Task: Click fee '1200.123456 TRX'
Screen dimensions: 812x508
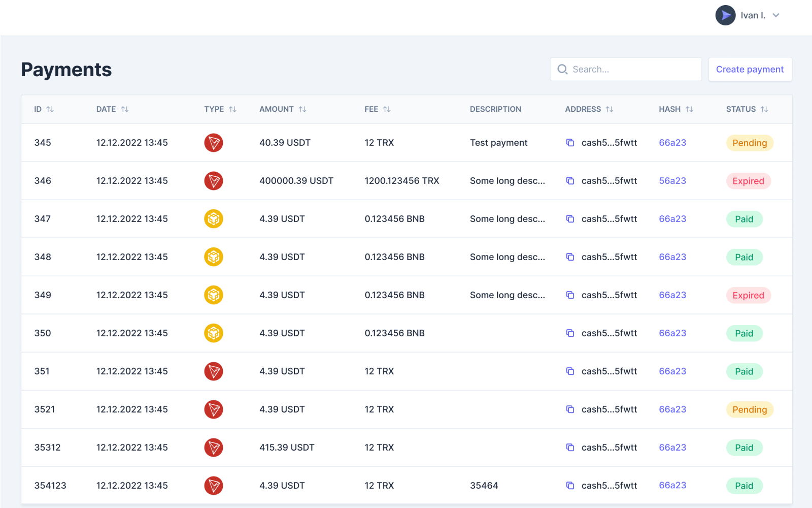Action: (x=402, y=181)
